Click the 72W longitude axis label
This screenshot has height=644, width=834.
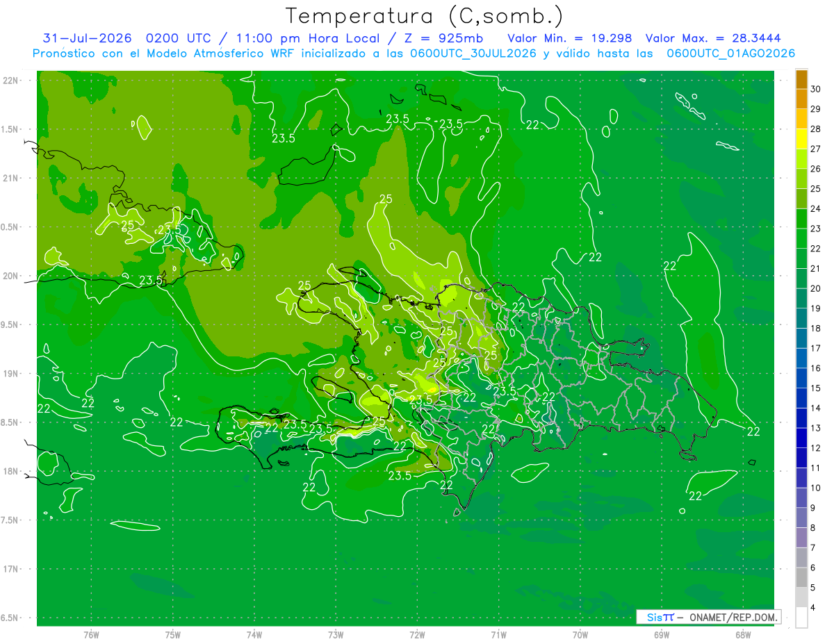click(417, 635)
